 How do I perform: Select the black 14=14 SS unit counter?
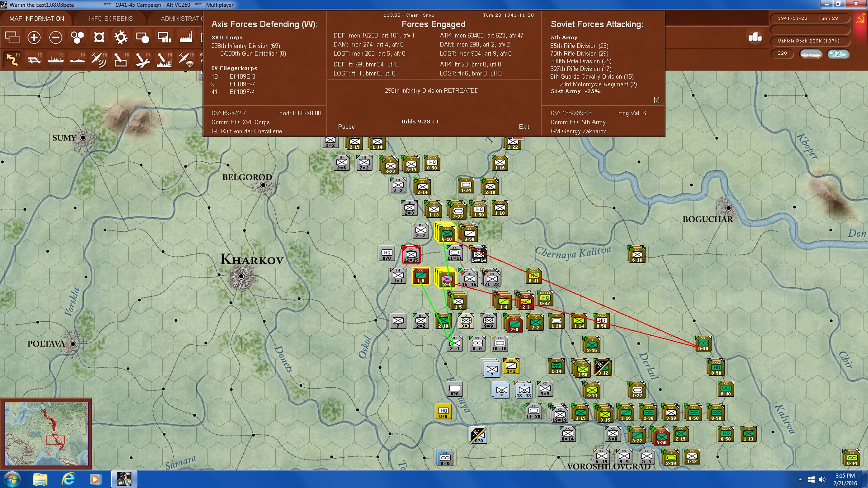click(x=479, y=255)
